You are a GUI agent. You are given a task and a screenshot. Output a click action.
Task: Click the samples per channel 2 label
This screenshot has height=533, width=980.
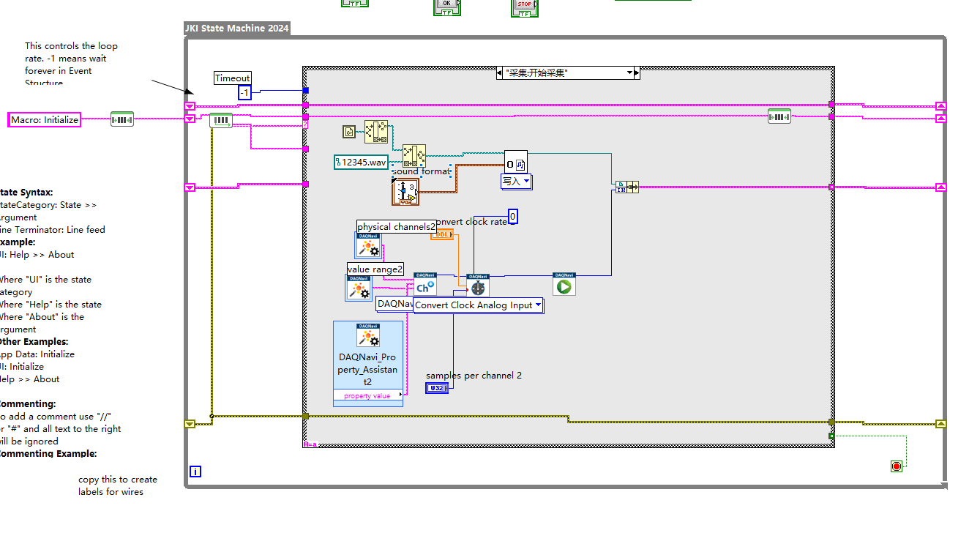coord(474,376)
